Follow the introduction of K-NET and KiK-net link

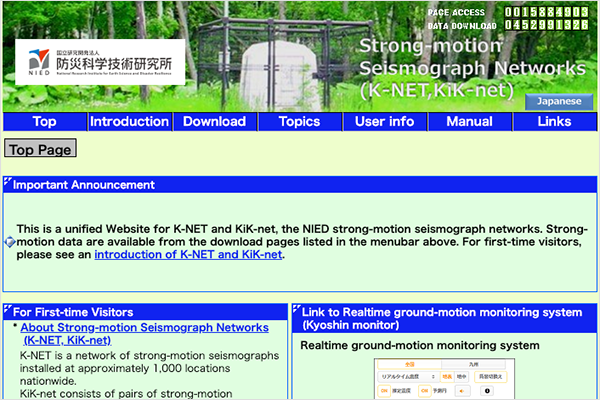pos(189,255)
